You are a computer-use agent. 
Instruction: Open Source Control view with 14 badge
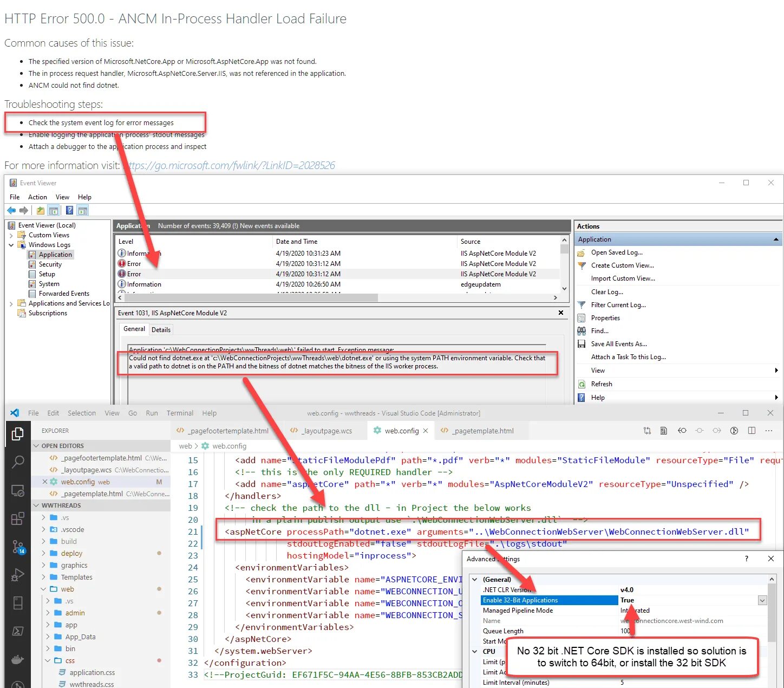[18, 547]
